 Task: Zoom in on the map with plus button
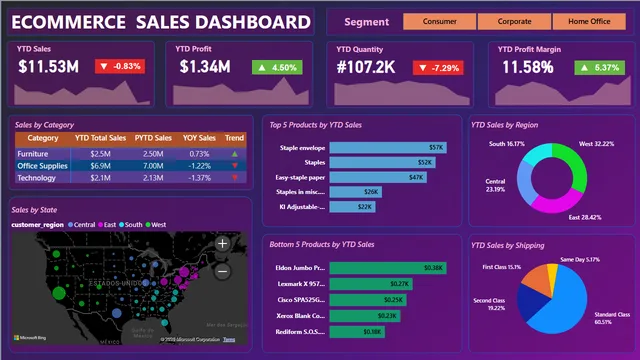click(222, 244)
